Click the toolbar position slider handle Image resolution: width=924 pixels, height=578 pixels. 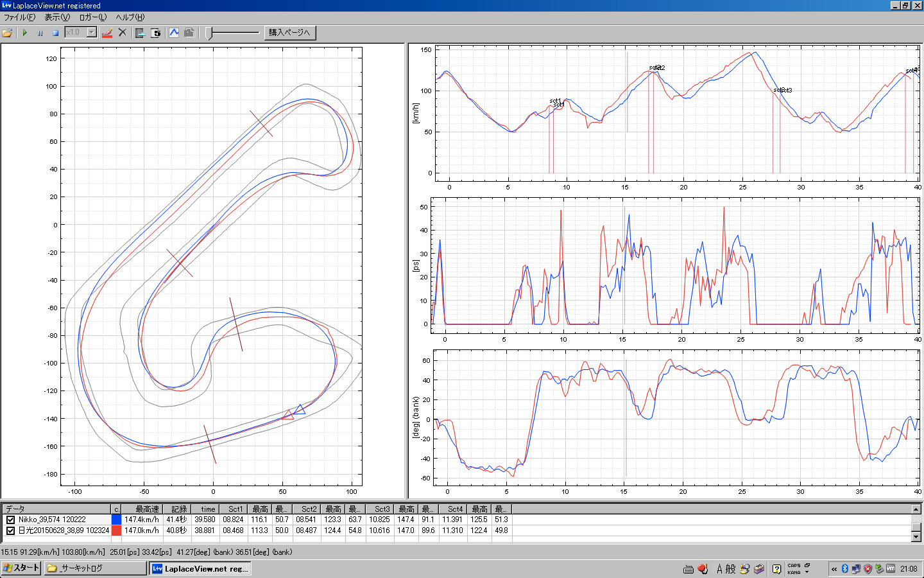[x=209, y=33]
